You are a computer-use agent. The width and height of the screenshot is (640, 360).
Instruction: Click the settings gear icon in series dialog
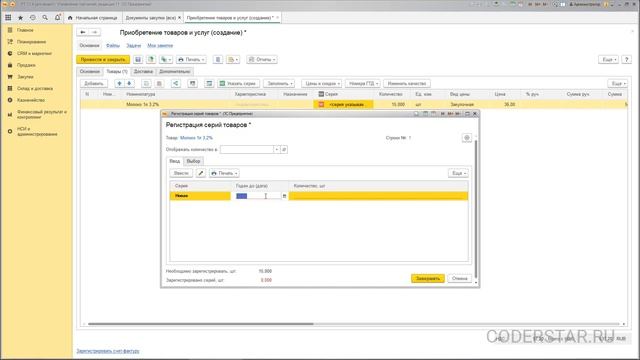tap(467, 138)
